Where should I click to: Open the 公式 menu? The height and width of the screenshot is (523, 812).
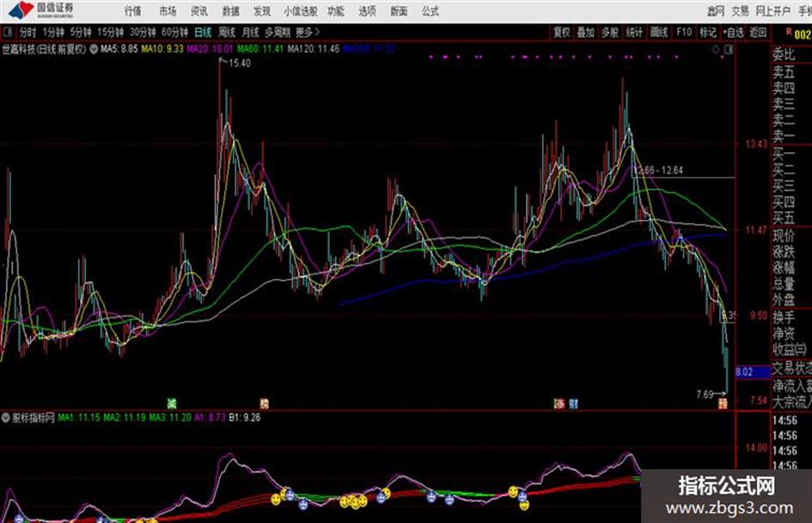point(430,11)
